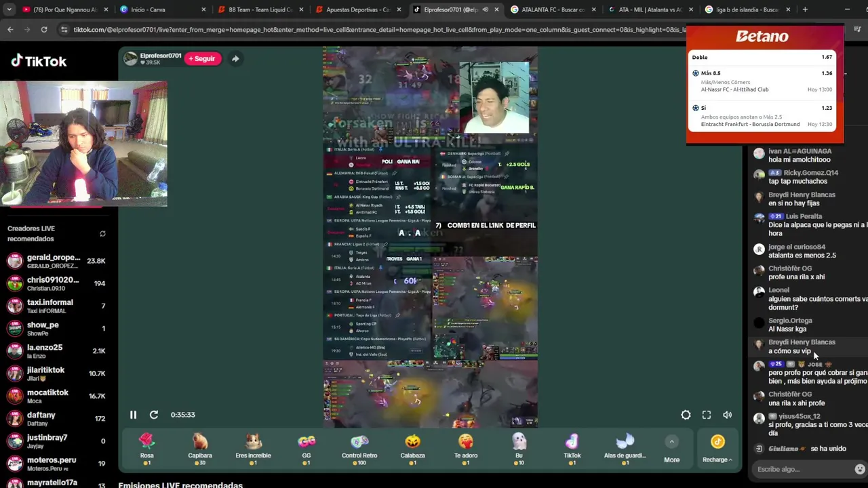Screen dimensions: 868x488
Task: Open Recharge coins menu
Action: (717, 449)
